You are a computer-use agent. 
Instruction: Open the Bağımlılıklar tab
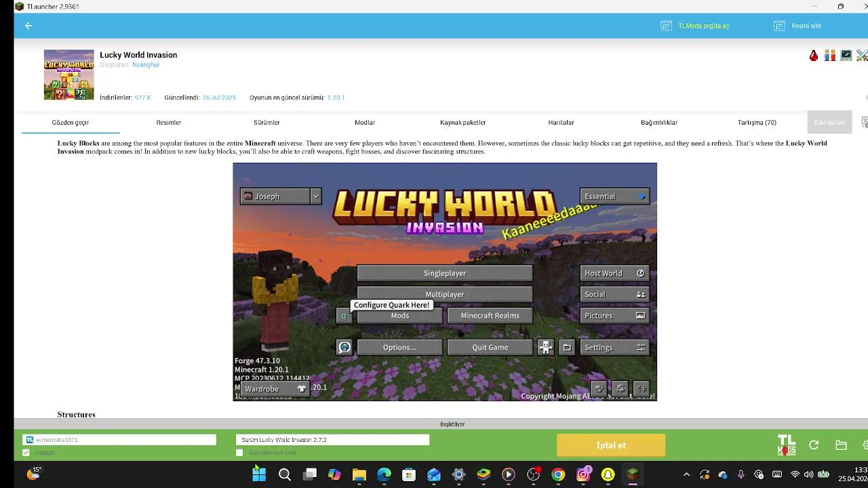[x=659, y=123]
